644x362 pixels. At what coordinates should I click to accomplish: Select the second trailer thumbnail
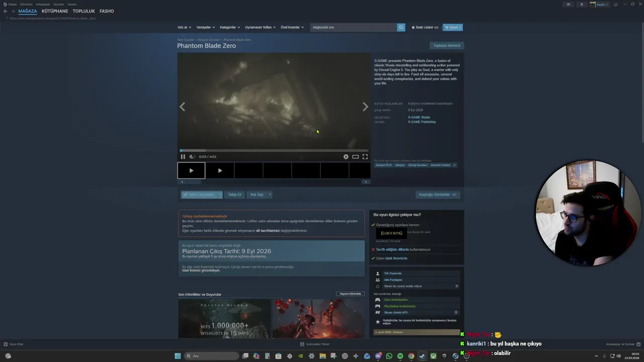(220, 170)
